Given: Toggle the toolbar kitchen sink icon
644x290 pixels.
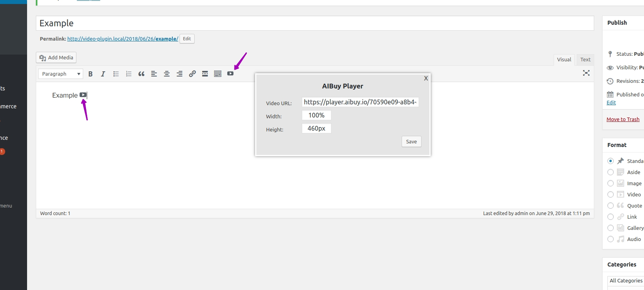Looking at the screenshot, I should point(218,74).
